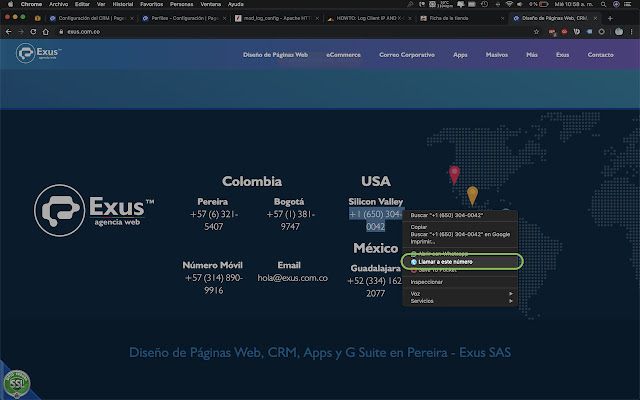Select Buscar "+1 (650) 304-0042" en Google
The height and width of the screenshot is (400, 640).
point(460,234)
